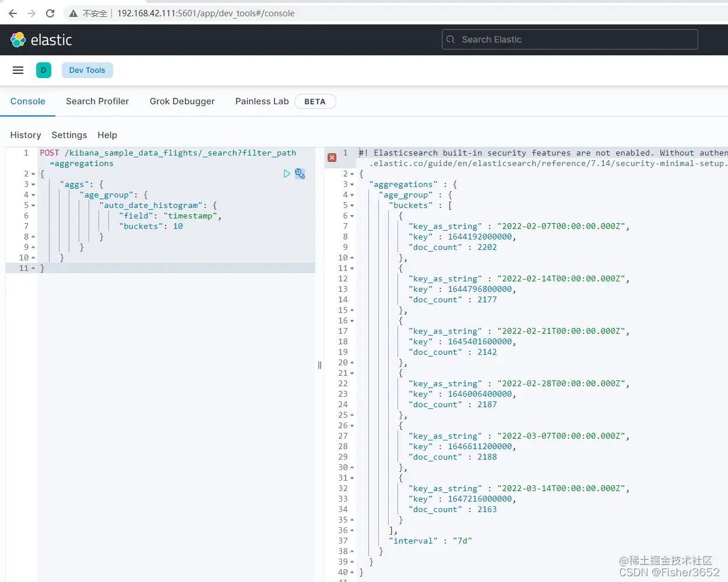Collapse request editor "aggs" fold arrow
This screenshot has height=582, width=728.
pyautogui.click(x=33, y=185)
